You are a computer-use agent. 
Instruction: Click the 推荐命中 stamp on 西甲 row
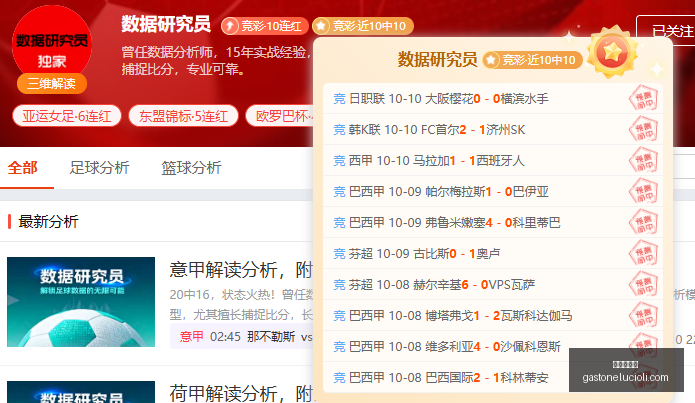[x=644, y=160]
